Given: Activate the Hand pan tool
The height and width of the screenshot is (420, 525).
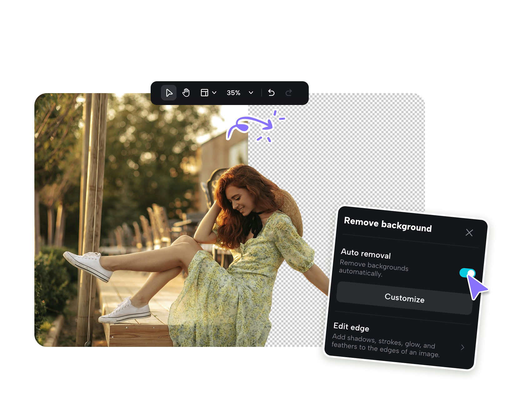Looking at the screenshot, I should (x=186, y=92).
